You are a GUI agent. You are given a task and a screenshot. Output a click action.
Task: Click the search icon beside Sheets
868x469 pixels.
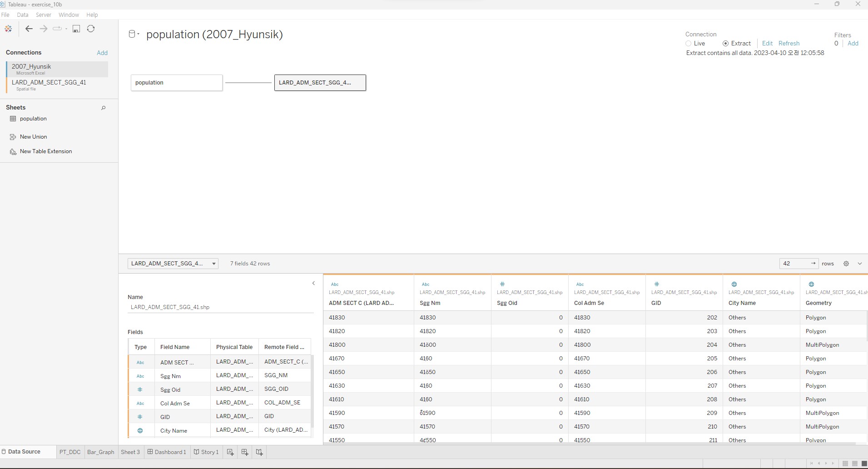pyautogui.click(x=103, y=108)
